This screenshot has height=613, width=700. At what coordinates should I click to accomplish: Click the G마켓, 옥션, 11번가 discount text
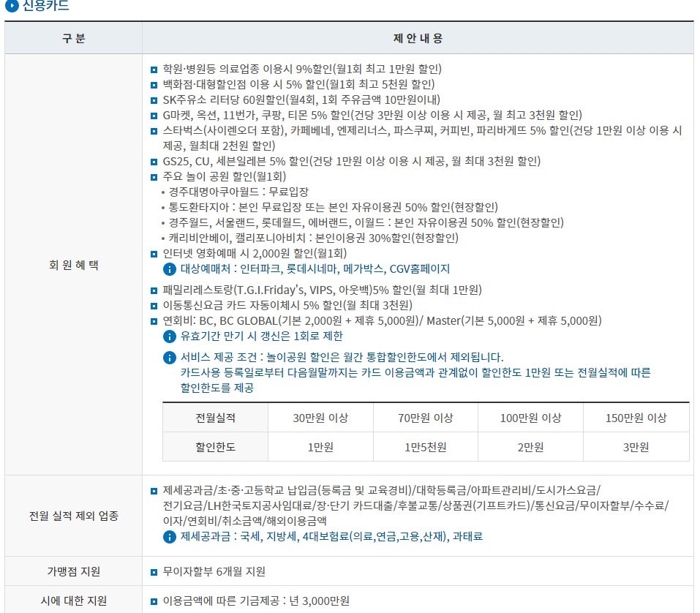372,115
